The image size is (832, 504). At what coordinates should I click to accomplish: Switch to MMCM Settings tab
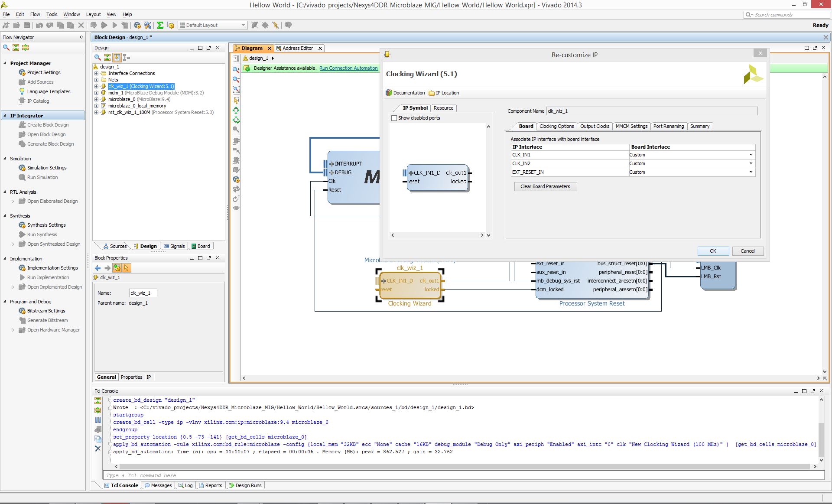pos(631,126)
